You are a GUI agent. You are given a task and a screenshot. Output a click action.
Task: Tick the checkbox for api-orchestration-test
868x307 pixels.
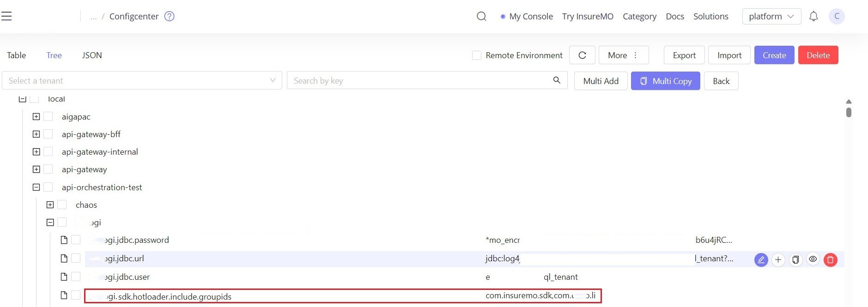48,187
